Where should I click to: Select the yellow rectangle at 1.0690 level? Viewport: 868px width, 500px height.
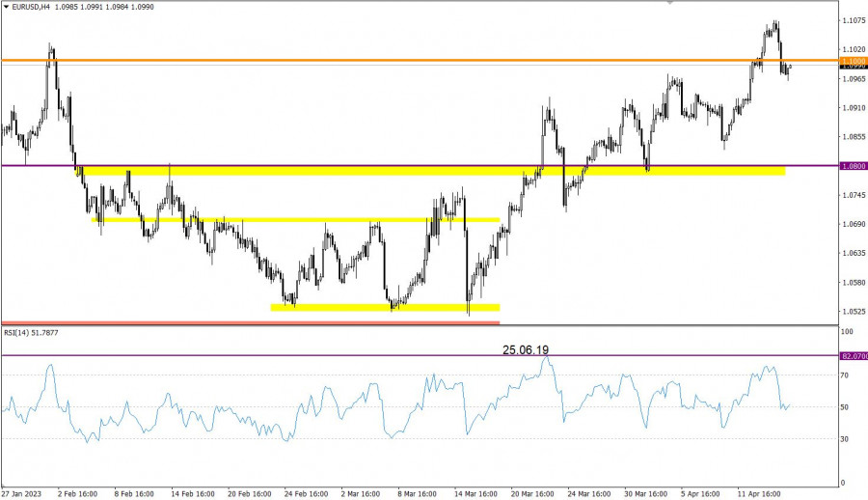(x=289, y=220)
